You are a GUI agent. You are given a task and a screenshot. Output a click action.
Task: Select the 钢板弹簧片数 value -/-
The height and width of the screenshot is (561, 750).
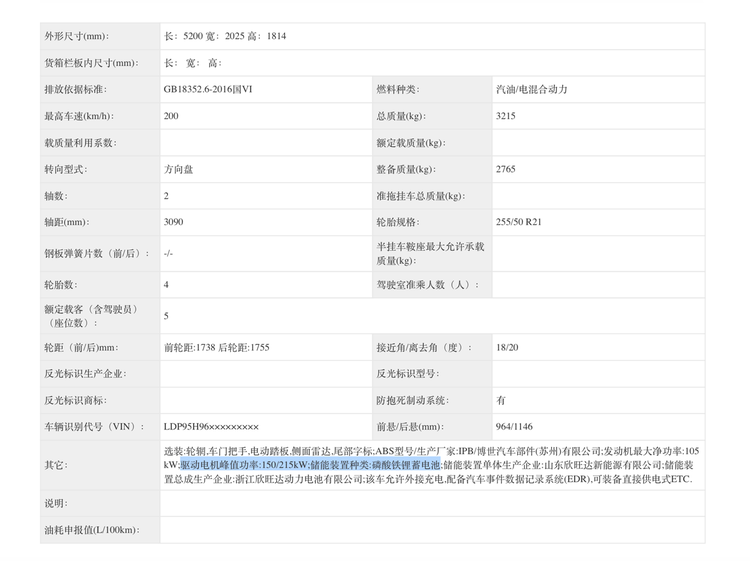pos(169,254)
